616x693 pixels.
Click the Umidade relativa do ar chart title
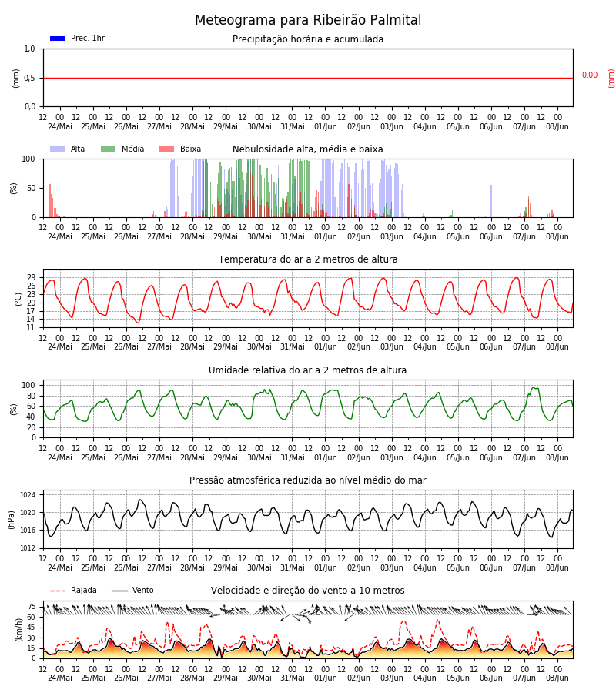click(x=307, y=370)
